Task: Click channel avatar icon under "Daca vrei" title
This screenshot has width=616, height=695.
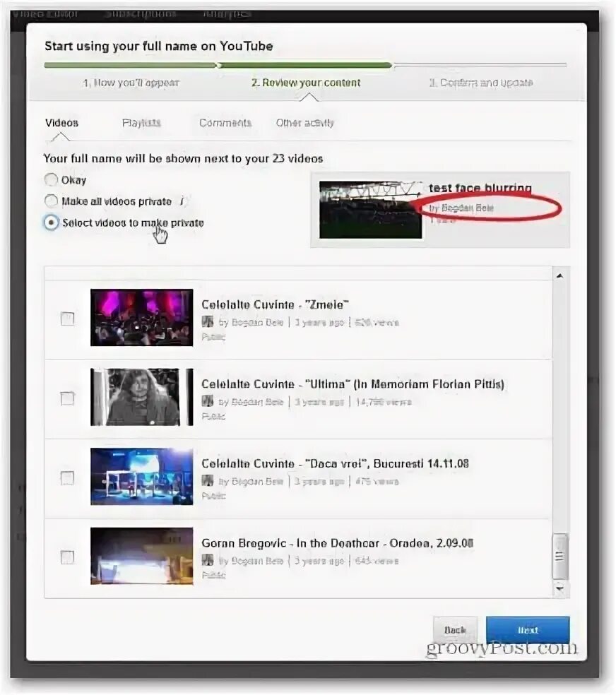Action: [x=208, y=481]
